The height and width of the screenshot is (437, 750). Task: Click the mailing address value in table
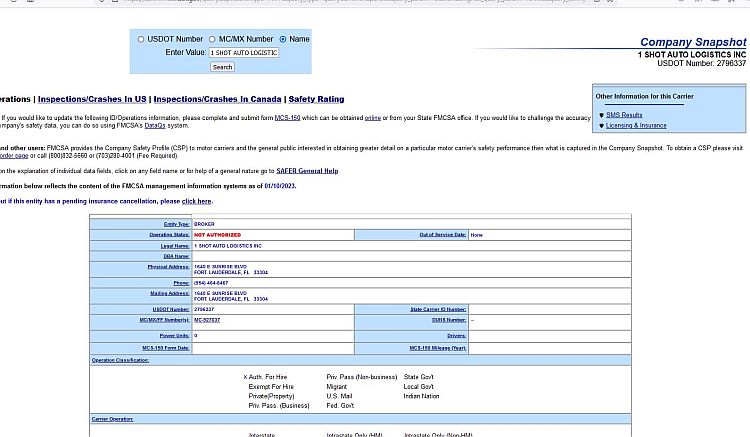point(231,296)
